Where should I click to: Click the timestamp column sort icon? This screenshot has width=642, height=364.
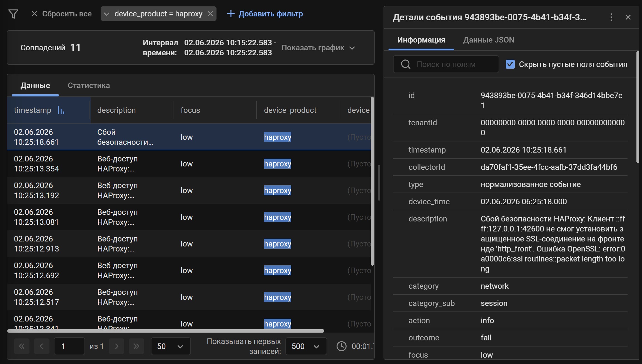click(x=61, y=110)
